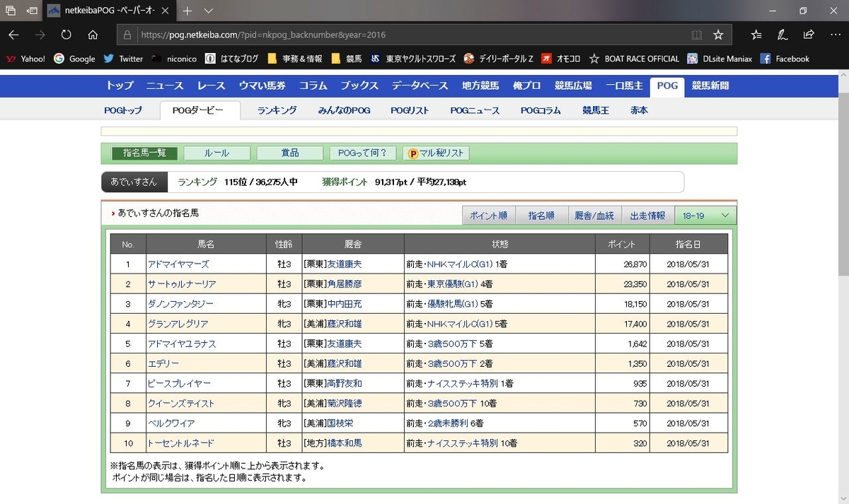Click the address bar URL
The image size is (849, 504).
[263, 35]
